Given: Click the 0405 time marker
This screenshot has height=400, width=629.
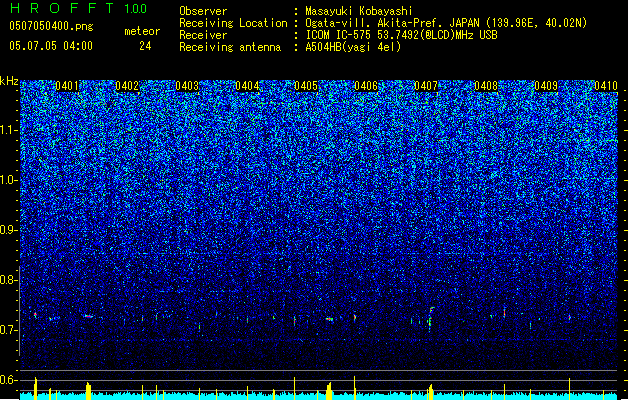Looking at the screenshot, I should [306, 86].
